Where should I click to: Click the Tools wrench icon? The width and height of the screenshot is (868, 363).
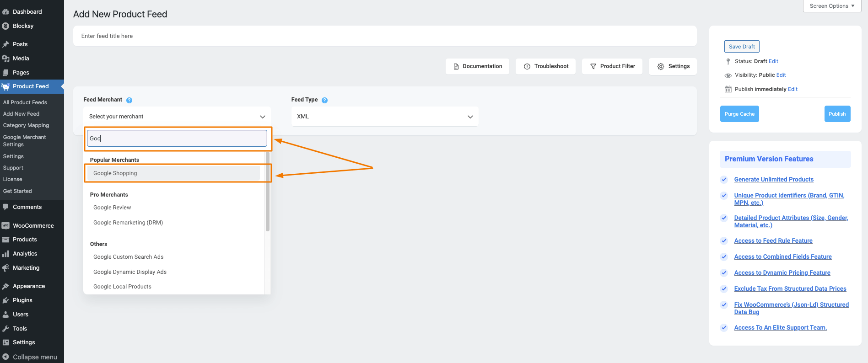pos(5,329)
